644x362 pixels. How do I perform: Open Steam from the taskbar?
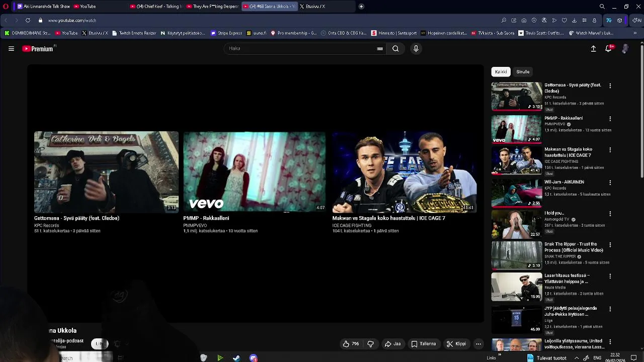pos(236,358)
